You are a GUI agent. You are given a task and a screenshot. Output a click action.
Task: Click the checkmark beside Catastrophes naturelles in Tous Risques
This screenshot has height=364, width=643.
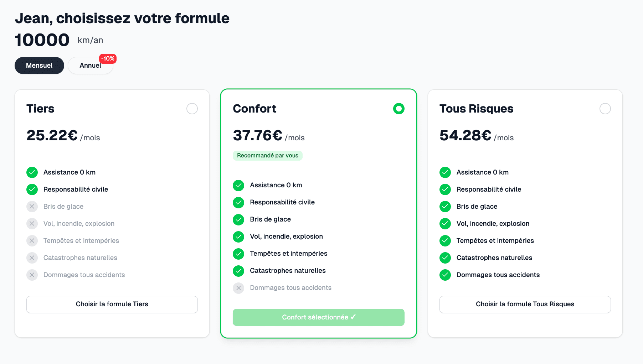(445, 258)
